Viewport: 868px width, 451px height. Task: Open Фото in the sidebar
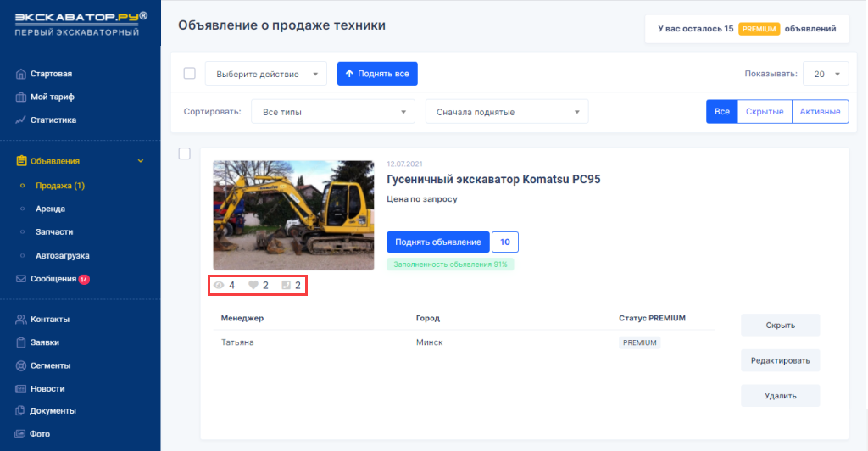(40, 434)
